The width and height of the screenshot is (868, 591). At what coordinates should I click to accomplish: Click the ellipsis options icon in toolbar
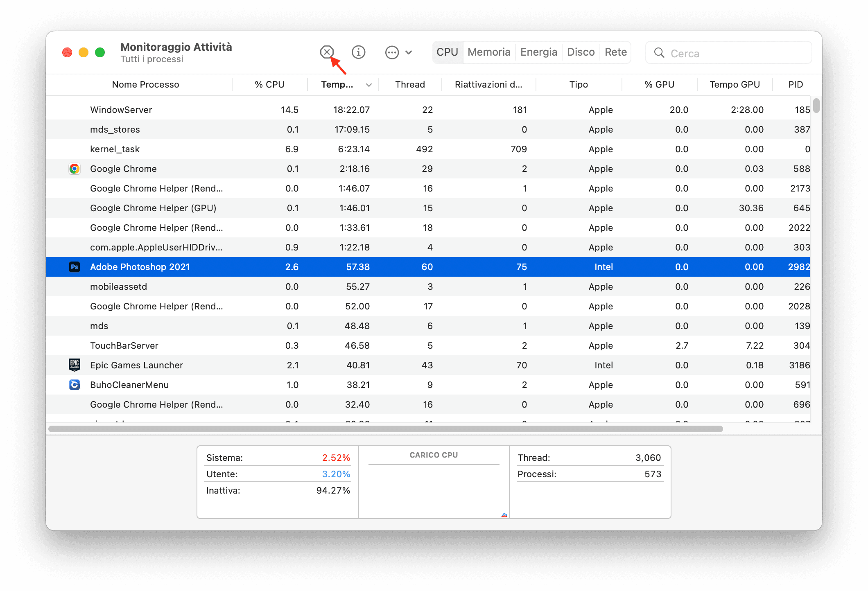click(392, 52)
